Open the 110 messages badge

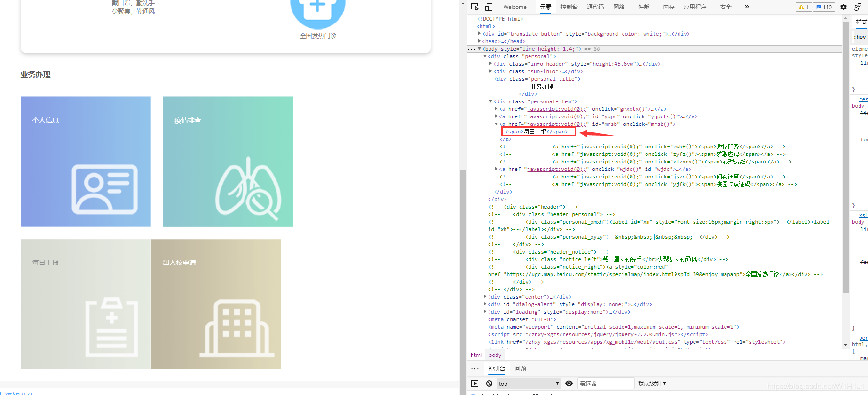pos(824,7)
